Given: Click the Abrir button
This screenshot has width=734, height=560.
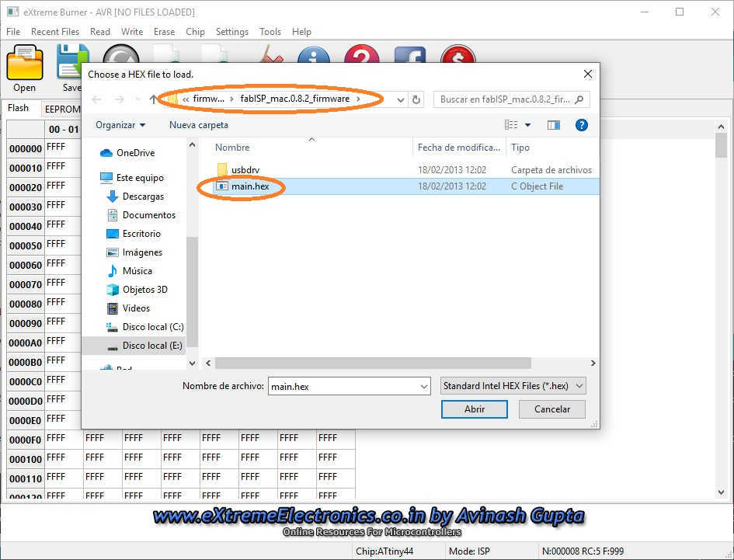Looking at the screenshot, I should pos(475,409).
